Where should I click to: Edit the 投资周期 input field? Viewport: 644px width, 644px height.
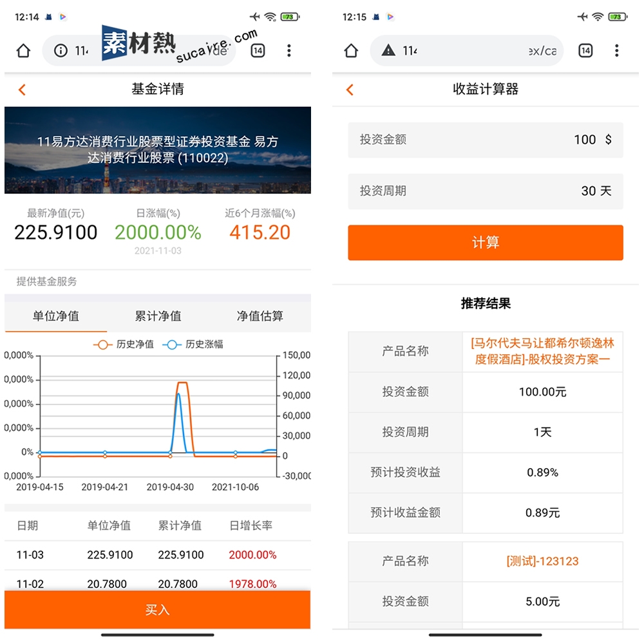486,191
